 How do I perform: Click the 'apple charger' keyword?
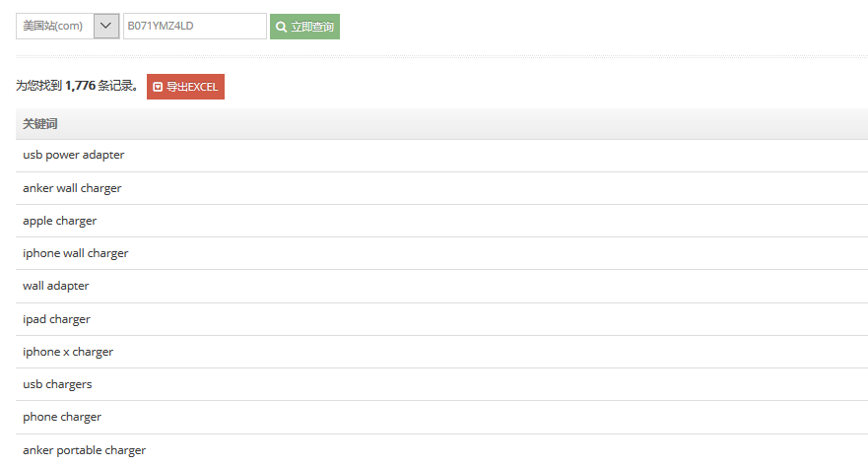pyautogui.click(x=60, y=221)
